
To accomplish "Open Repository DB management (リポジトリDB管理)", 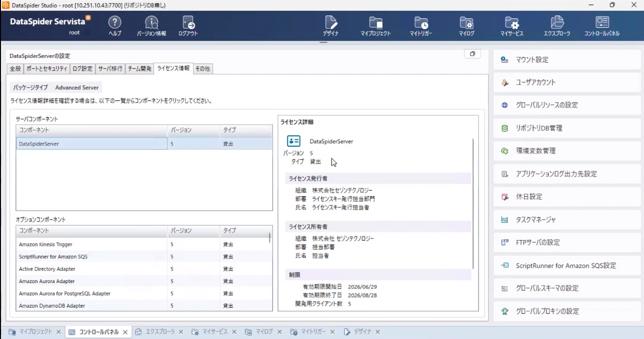I will (567, 128).
